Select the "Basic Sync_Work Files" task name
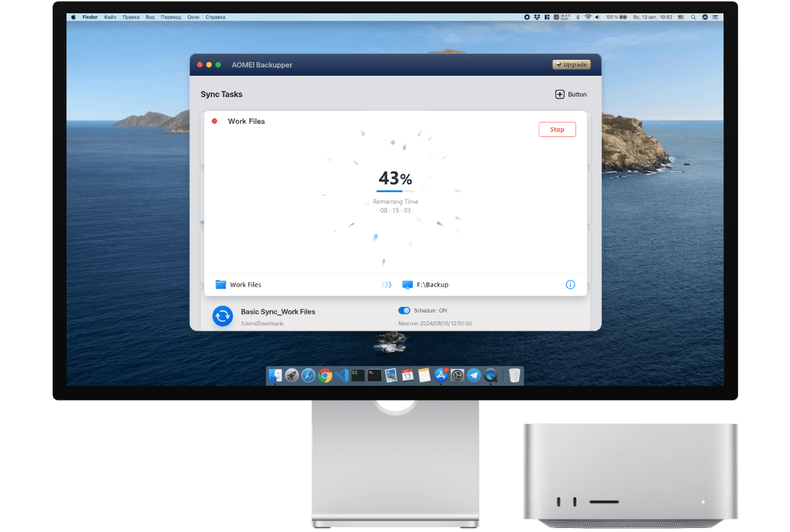This screenshot has height=532, width=790. coord(277,312)
